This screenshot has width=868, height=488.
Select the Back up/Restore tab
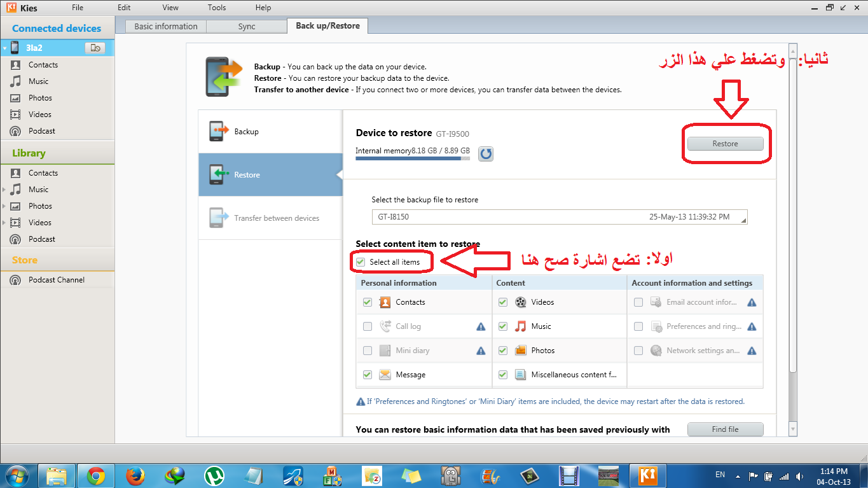pos(327,26)
